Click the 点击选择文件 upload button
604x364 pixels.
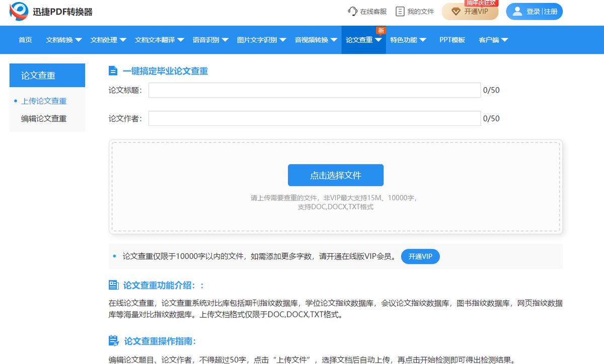tap(335, 175)
